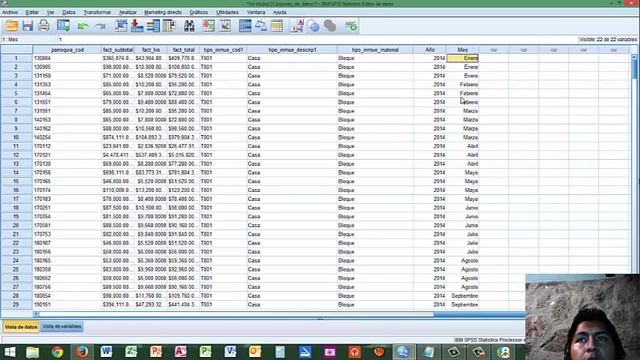Switch to the Vista de variables tab
This screenshot has height=360, width=640.
pos(62,327)
